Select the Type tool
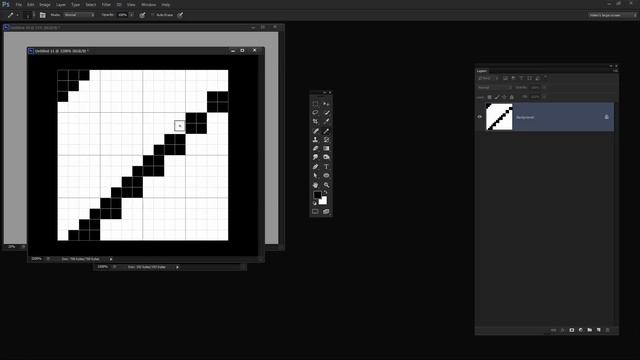The height and width of the screenshot is (360, 640). click(x=326, y=167)
